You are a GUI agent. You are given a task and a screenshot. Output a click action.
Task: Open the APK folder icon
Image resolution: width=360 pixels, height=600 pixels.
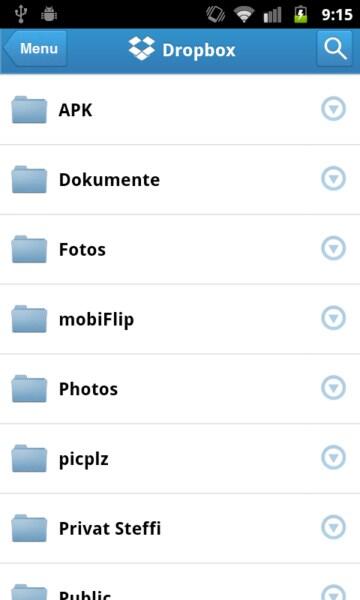29,110
